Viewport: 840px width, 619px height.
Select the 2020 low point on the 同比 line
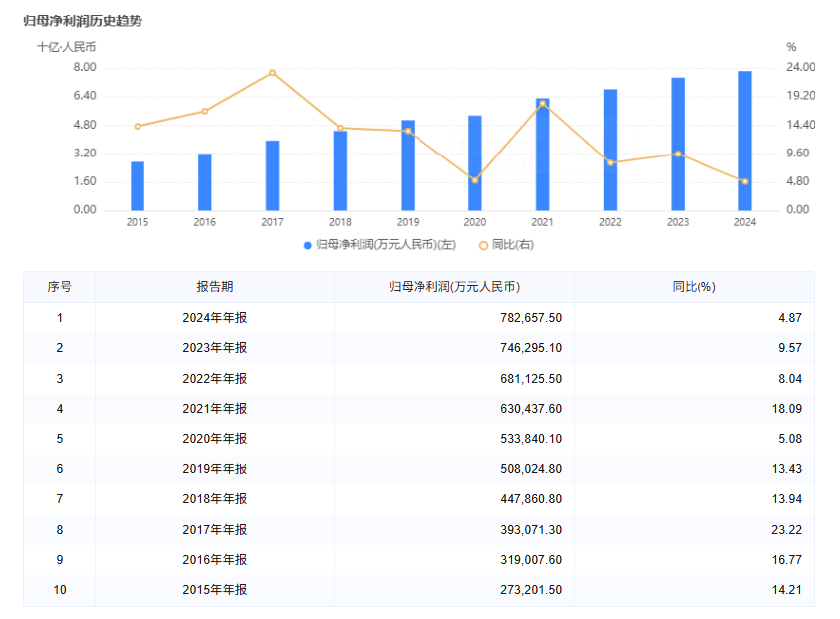(475, 180)
